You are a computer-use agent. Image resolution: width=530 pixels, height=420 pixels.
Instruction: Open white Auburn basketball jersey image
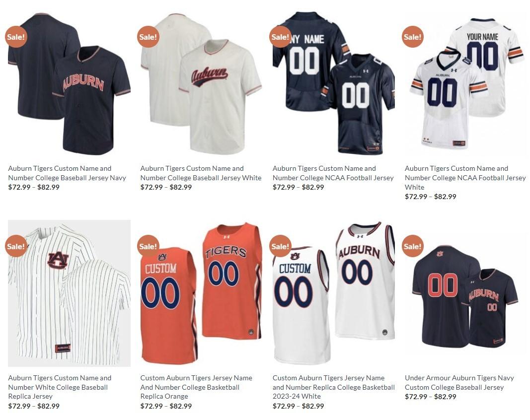click(334, 293)
